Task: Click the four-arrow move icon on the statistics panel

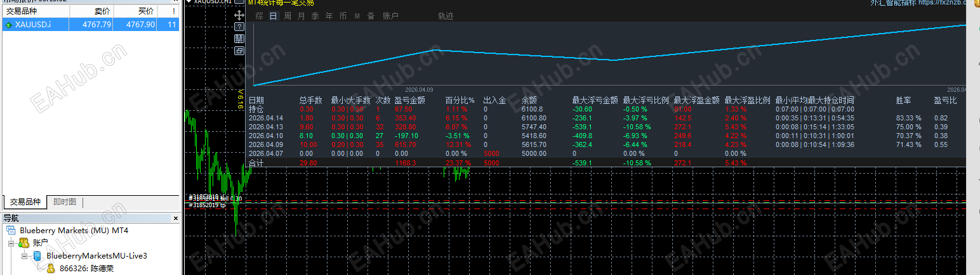Action: pos(239,15)
